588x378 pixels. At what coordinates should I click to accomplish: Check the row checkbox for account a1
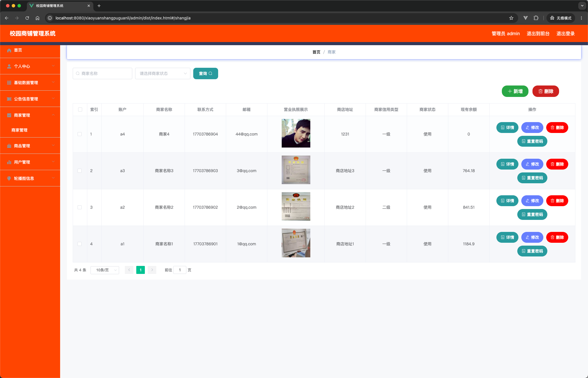(x=80, y=244)
